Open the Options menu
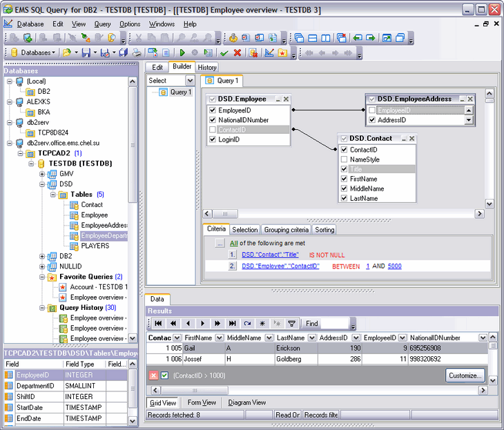 pyautogui.click(x=130, y=24)
